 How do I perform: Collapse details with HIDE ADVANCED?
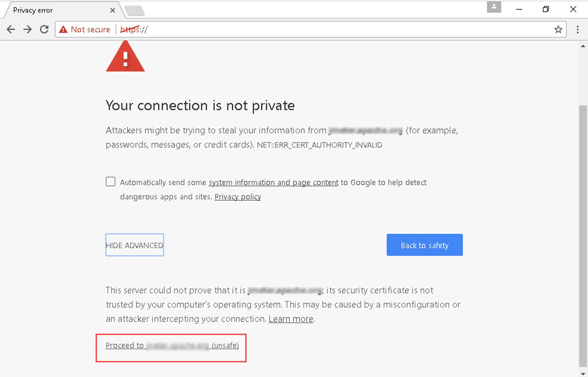tap(134, 245)
